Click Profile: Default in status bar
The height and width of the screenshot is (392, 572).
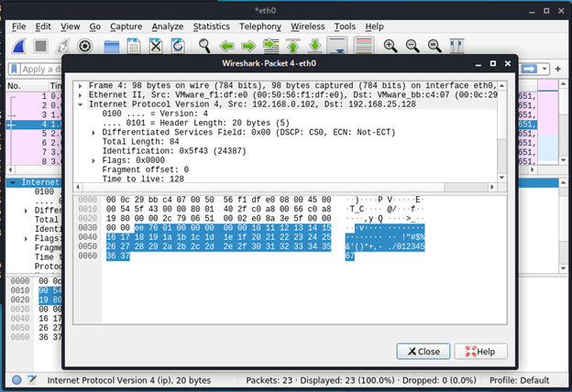519,380
